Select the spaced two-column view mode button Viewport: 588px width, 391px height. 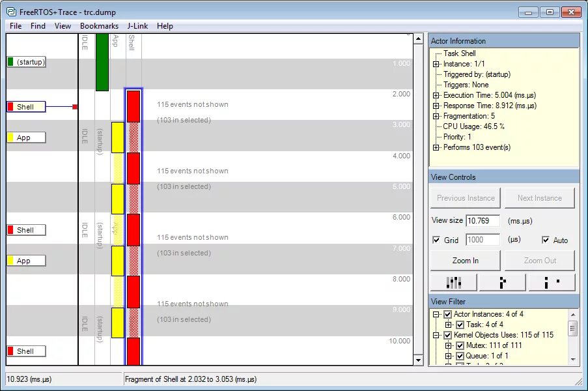(552, 282)
